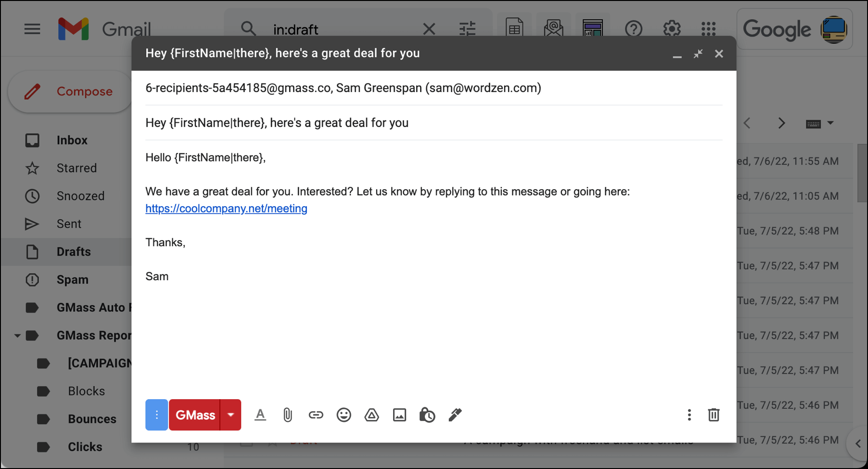Open the Google account avatar
The width and height of the screenshot is (868, 469).
pyautogui.click(x=834, y=29)
